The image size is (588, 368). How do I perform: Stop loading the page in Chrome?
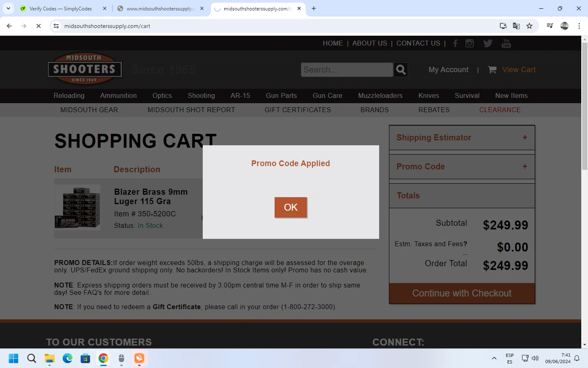point(38,26)
